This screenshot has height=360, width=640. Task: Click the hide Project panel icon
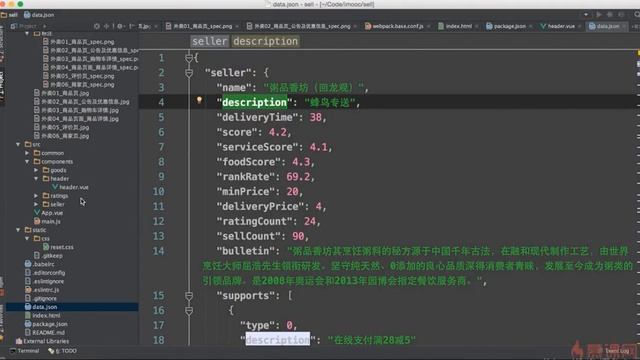pos(131,26)
